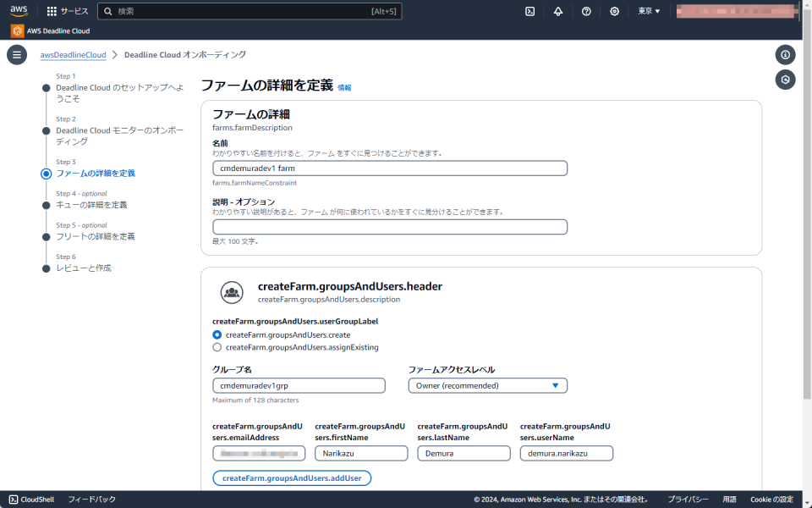This screenshot has width=812, height=508.
Task: Go to Step 2 monitor onboarding
Action: (120, 135)
